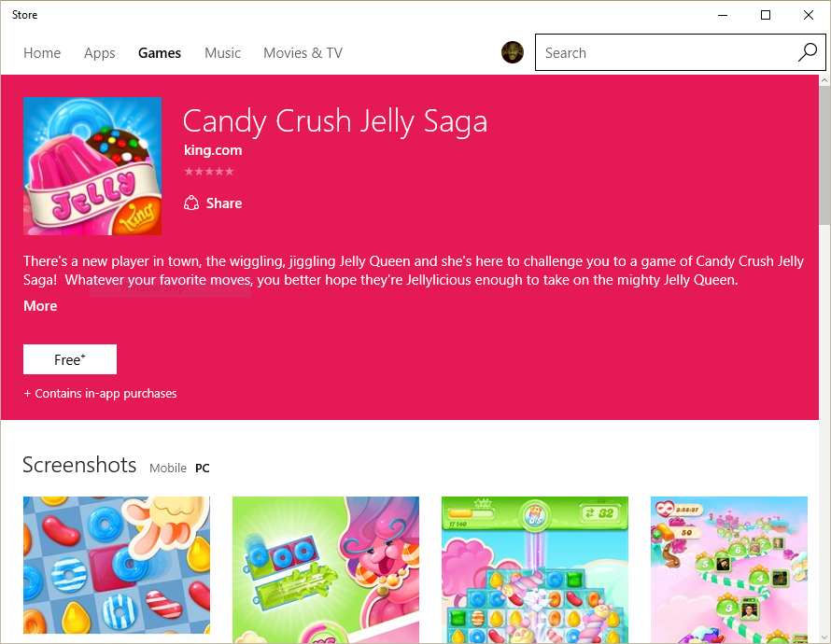Open the Home tab
Screen dimensions: 831x644
[x=42, y=53]
